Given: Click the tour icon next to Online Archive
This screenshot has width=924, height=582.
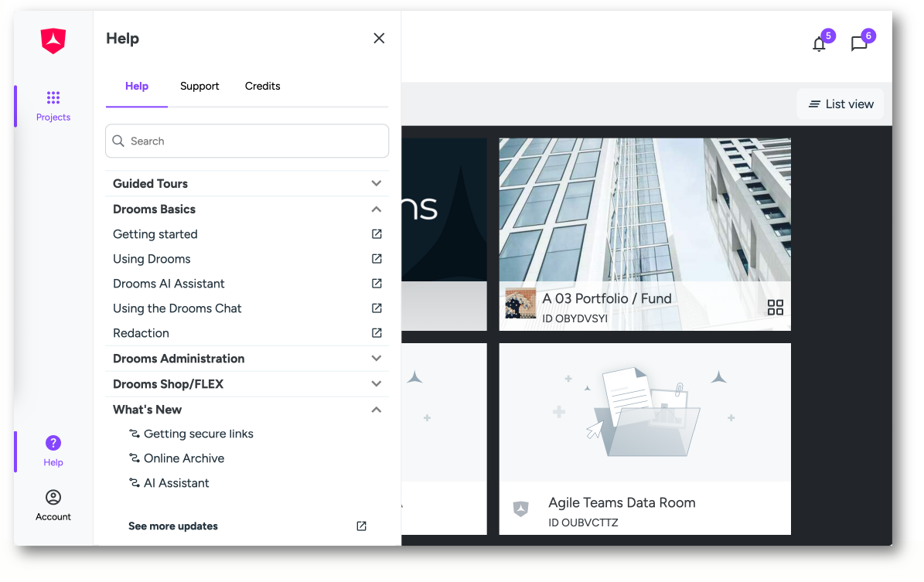Looking at the screenshot, I should 135,458.
